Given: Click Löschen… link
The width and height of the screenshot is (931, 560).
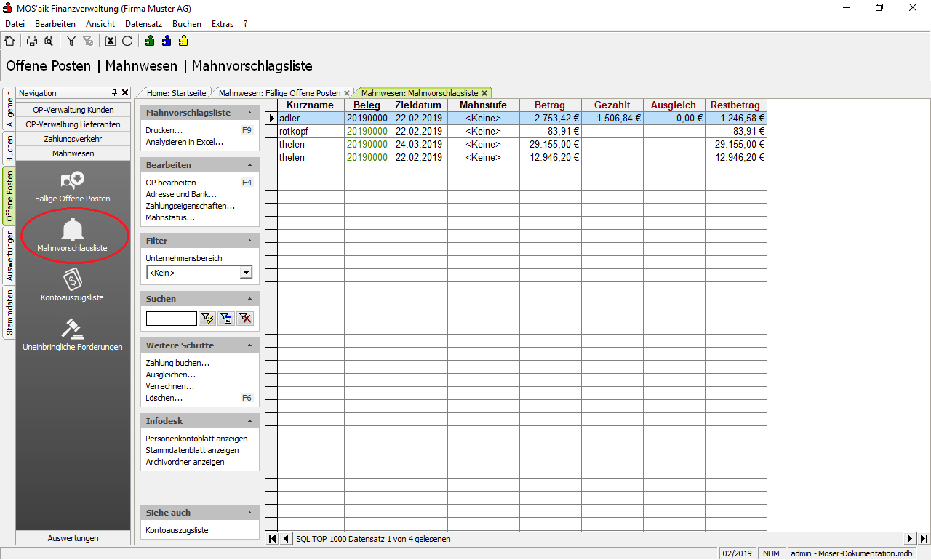Looking at the screenshot, I should (x=164, y=398).
